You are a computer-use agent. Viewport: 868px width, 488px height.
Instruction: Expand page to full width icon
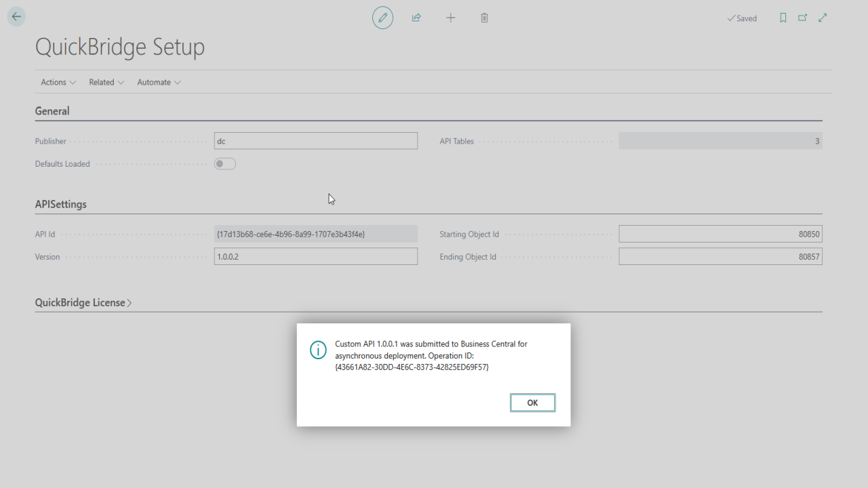point(823,18)
